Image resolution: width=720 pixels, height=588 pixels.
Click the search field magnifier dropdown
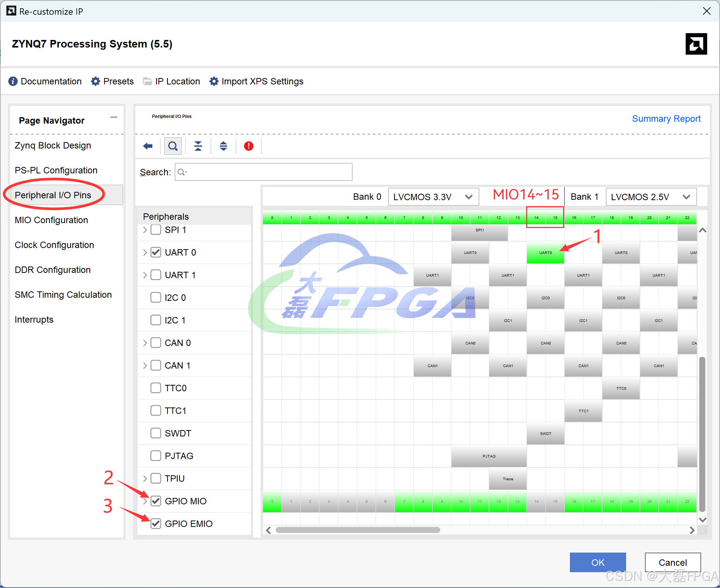(182, 172)
